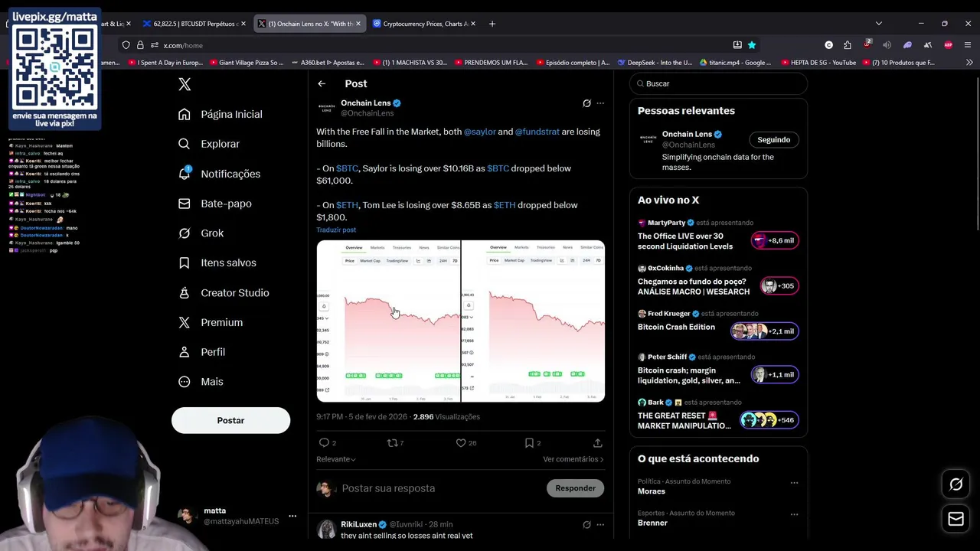980x551 pixels.
Task: Click Onchain Lens avatar in post header
Action: pos(326,108)
